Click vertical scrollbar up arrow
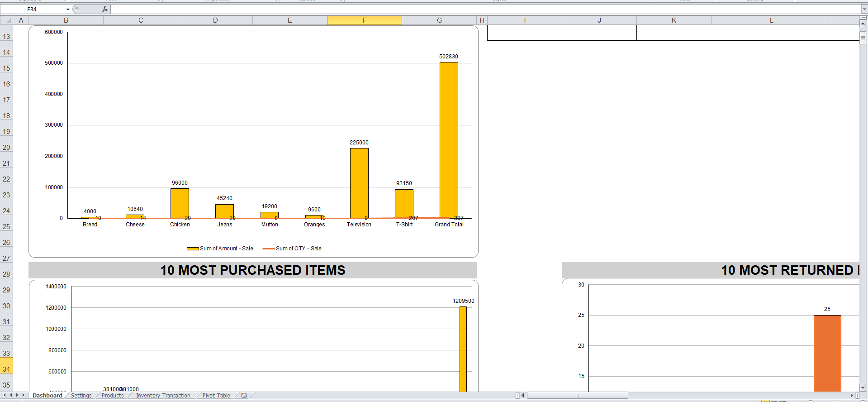868x402 pixels. click(x=863, y=24)
